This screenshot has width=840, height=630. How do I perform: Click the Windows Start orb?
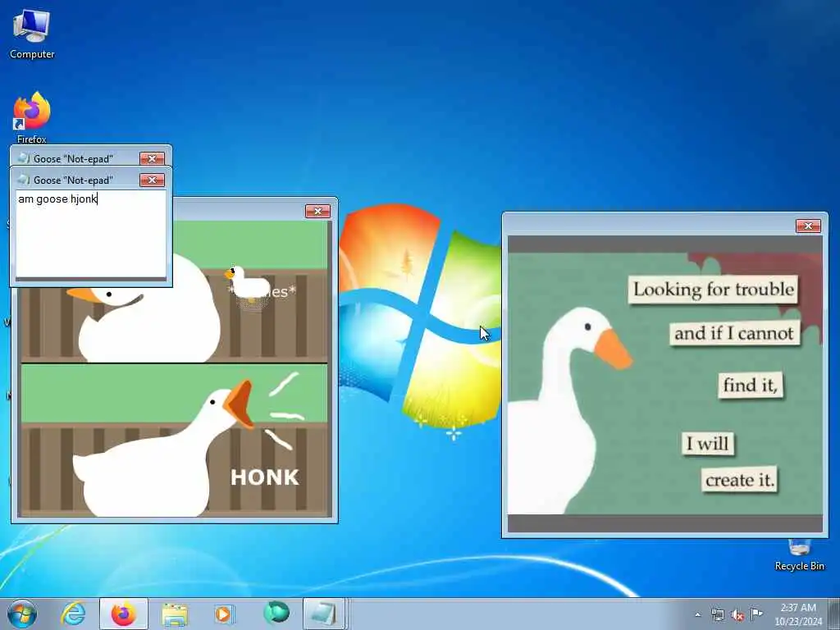(x=22, y=614)
